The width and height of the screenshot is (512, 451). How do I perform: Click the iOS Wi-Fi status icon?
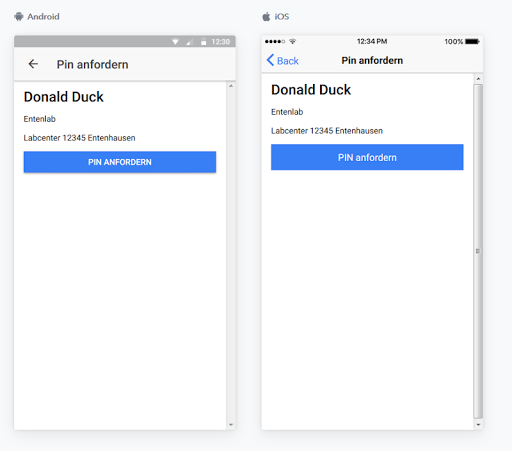point(293,41)
